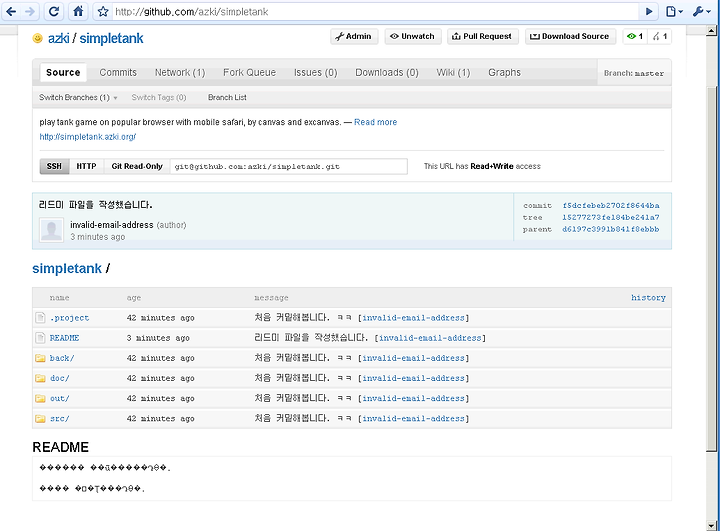This screenshot has height=531, width=720.
Task: Click the Pull Request button
Action: tap(483, 36)
